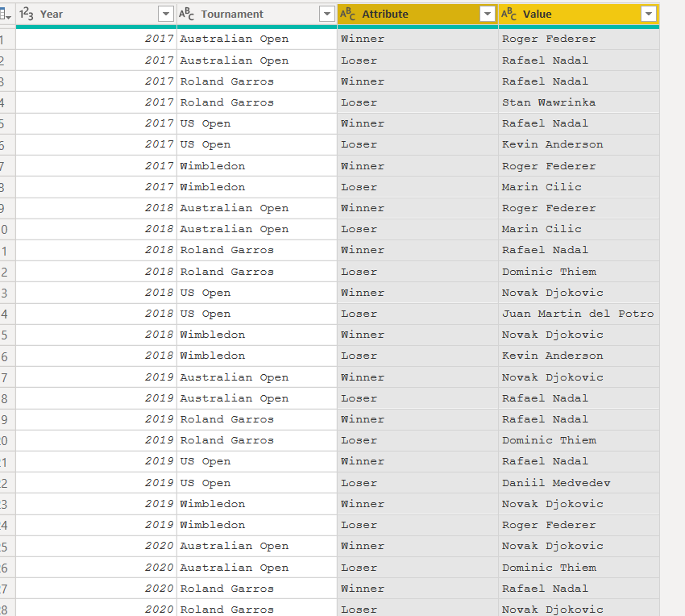Viewport: 685px width, 616px height.
Task: Click the Stan Wawrinka cell
Action: coord(579,102)
